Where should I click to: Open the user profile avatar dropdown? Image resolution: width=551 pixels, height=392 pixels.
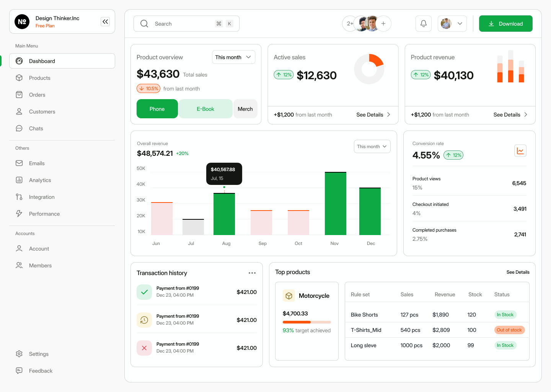tap(452, 24)
